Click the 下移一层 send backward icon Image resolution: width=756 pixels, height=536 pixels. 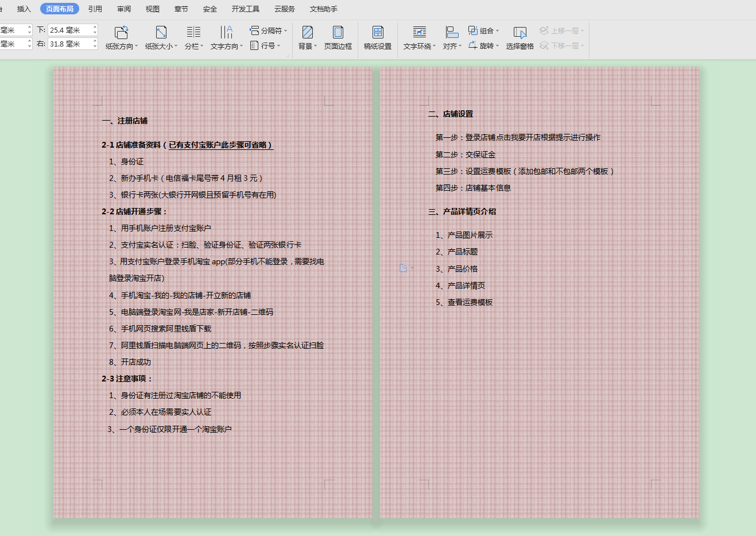[544, 45]
